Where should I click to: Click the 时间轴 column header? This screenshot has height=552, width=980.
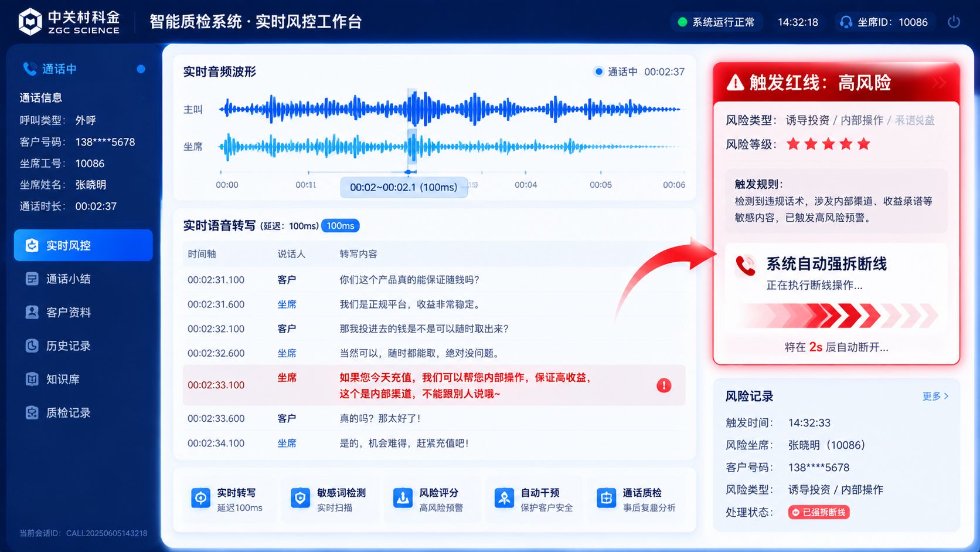202,254
